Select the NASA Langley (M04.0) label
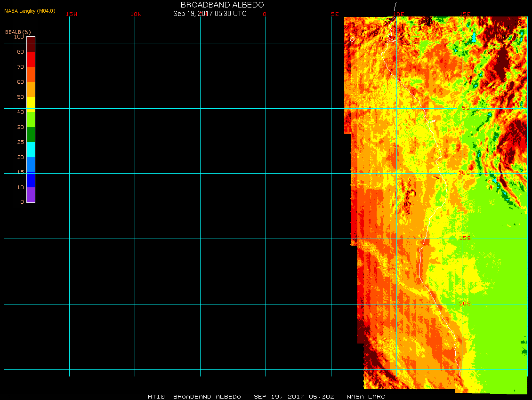Viewport: 532px width, 400px height. [30, 11]
